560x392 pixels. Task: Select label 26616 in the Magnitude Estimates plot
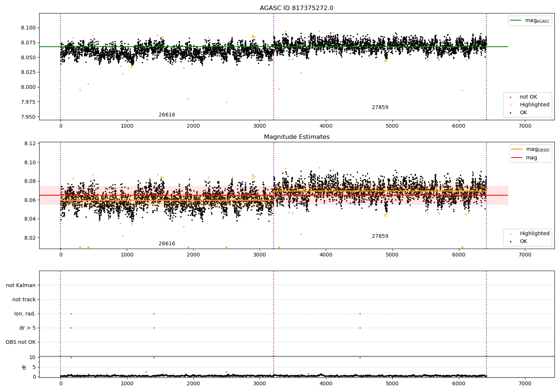167,244
